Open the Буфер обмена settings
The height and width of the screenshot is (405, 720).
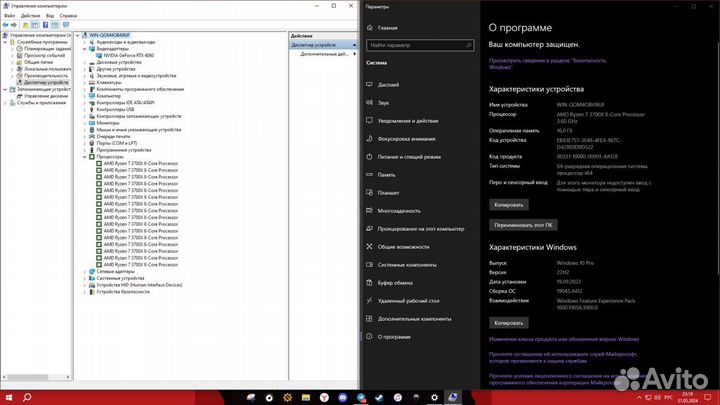click(396, 282)
